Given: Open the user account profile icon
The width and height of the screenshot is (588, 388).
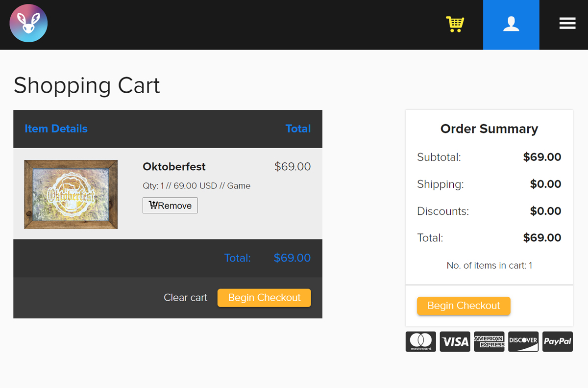Looking at the screenshot, I should point(511,25).
